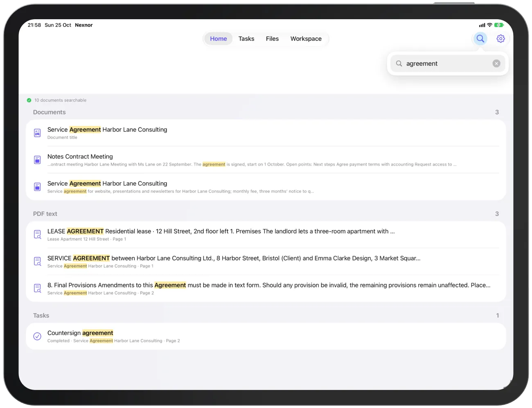This screenshot has height=408, width=532.
Task: Click the document icon beside 'Document title' result
Action: [x=37, y=133]
